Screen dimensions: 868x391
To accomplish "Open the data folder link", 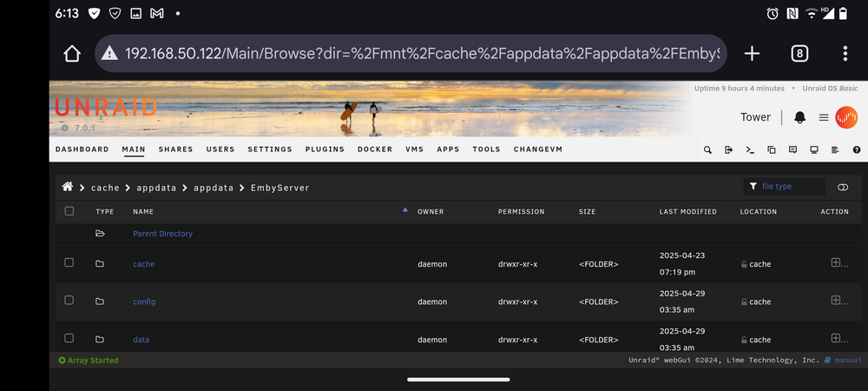I will point(141,340).
